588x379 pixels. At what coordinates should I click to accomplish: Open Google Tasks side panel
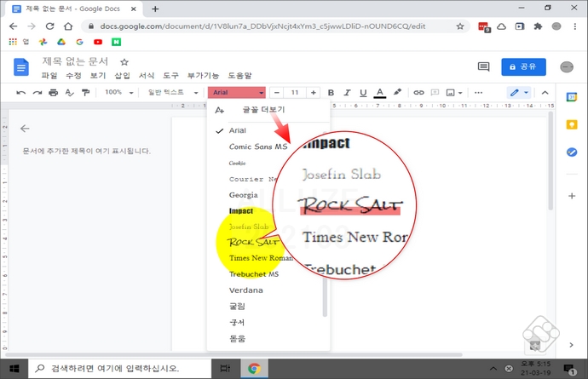(572, 152)
